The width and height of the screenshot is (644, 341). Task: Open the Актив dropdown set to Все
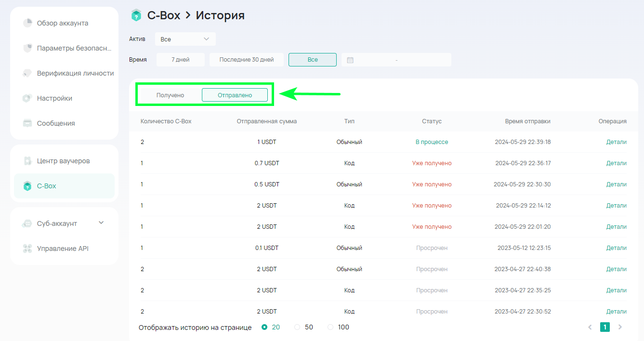click(x=185, y=39)
